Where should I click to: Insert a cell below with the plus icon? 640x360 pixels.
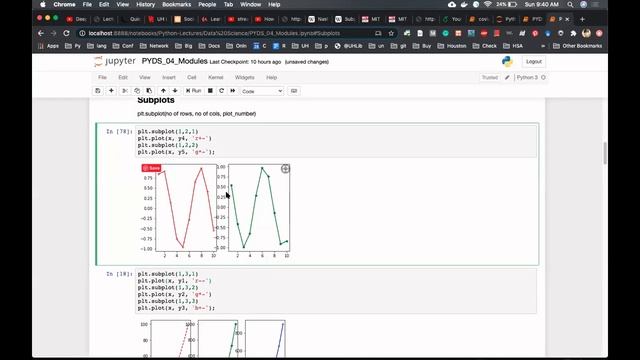(111, 91)
